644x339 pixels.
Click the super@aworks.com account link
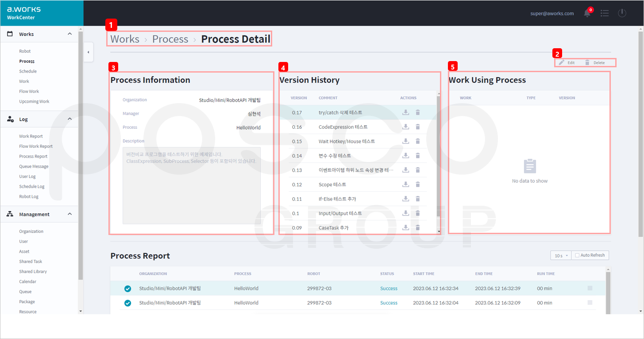point(552,13)
